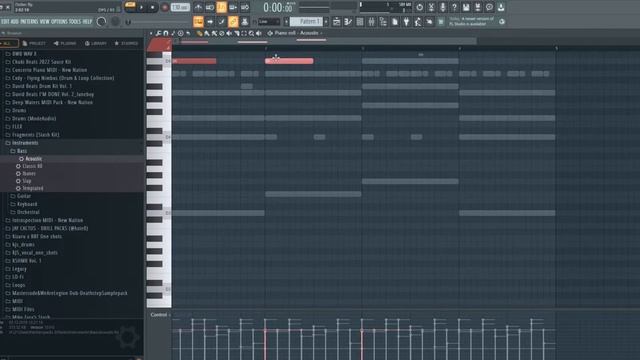Open the project picker page icon

pyautogui.click(x=395, y=22)
